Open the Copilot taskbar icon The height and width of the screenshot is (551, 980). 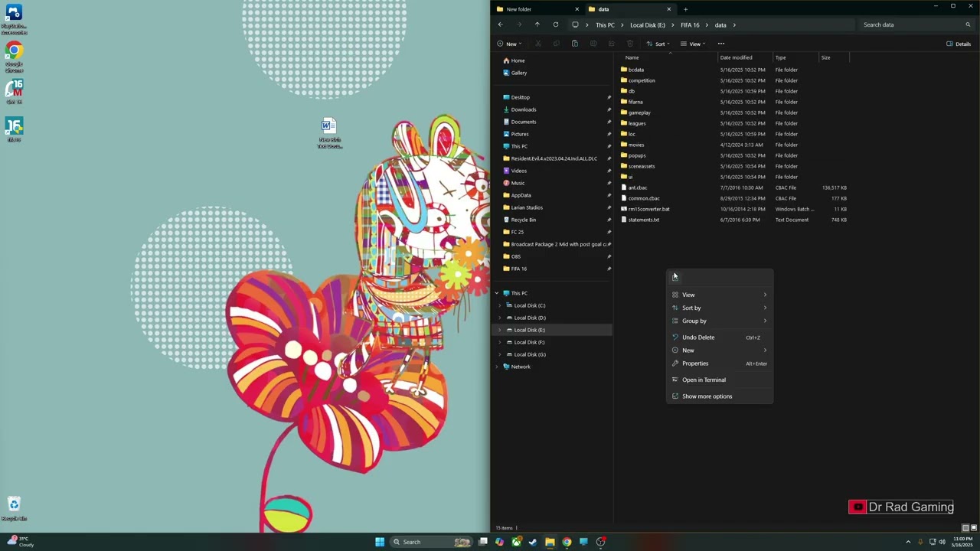coord(499,542)
